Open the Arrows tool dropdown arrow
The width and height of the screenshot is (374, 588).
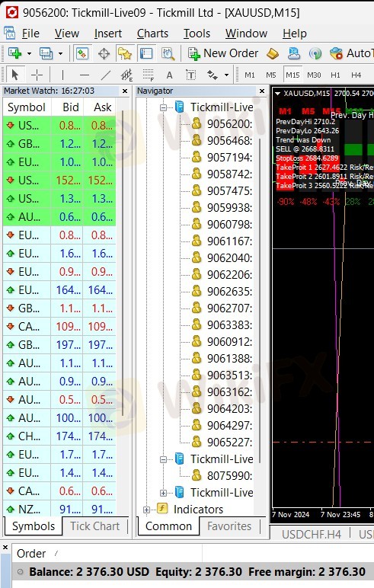(226, 75)
